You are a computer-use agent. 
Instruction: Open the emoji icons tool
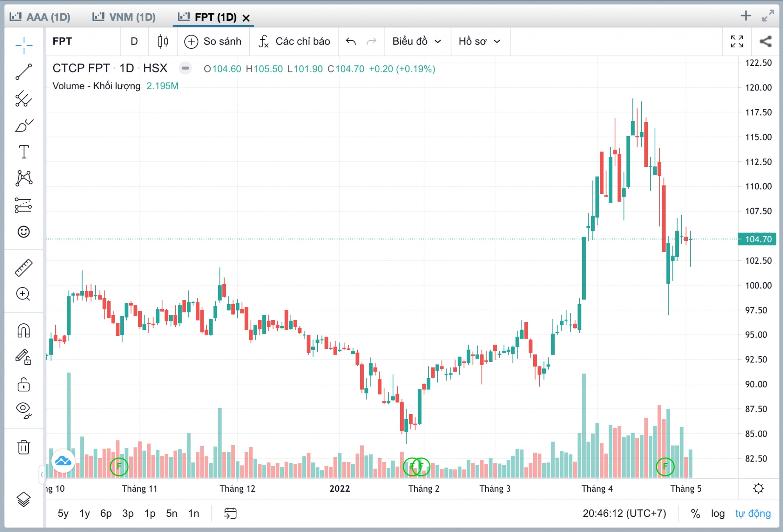[x=24, y=232]
